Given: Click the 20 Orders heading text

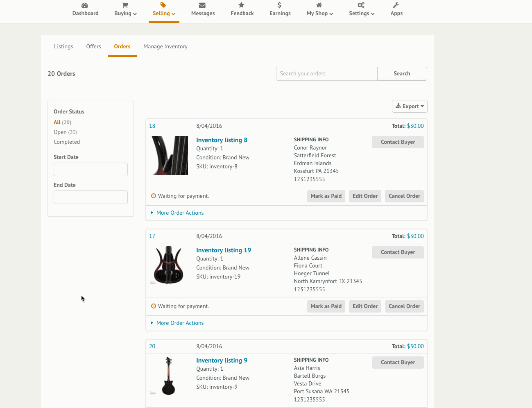Looking at the screenshot, I should 61,74.
